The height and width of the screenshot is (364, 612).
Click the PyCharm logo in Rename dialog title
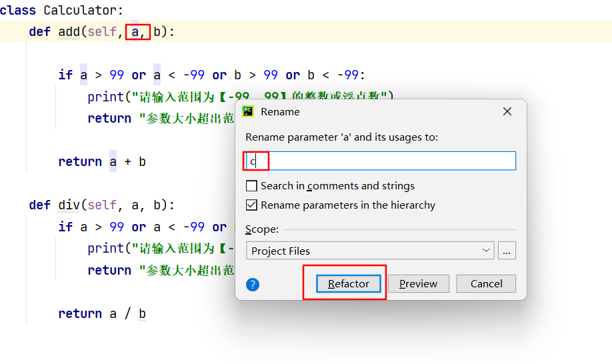[248, 111]
